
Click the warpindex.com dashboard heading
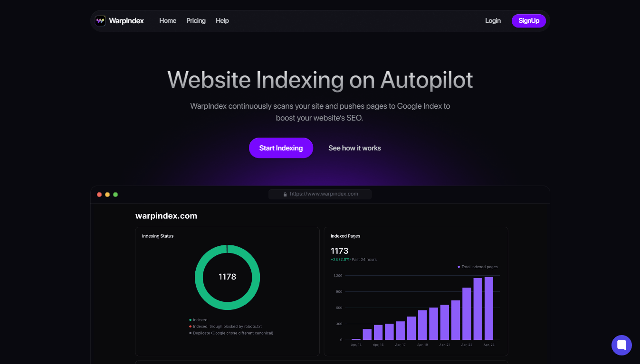click(x=166, y=216)
